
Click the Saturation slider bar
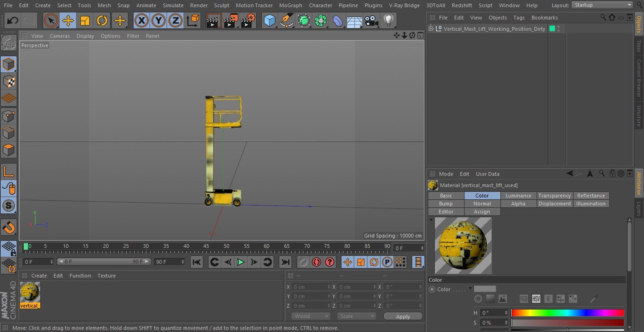[x=568, y=323]
